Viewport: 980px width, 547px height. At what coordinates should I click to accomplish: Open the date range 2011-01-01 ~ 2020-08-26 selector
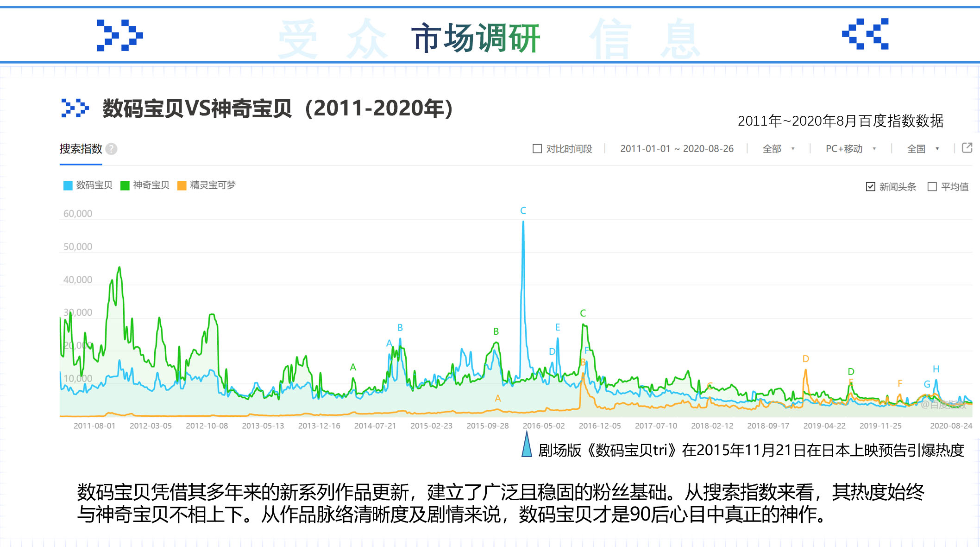pos(677,149)
